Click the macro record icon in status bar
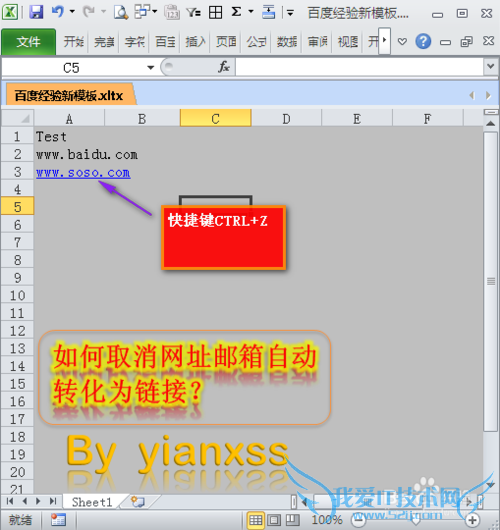This screenshot has height=530, width=500. point(58,520)
